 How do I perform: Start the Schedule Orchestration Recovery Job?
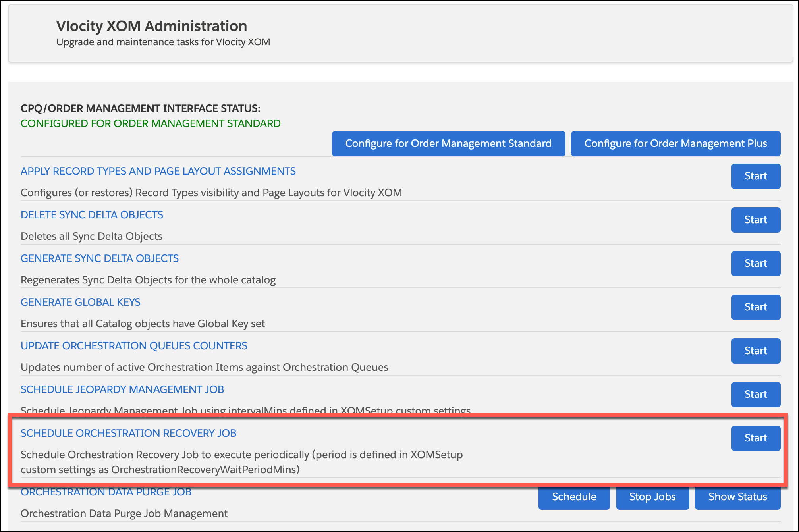pos(756,438)
